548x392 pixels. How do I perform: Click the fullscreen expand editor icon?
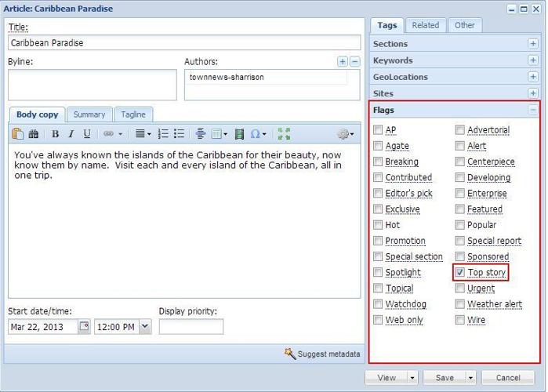click(284, 134)
